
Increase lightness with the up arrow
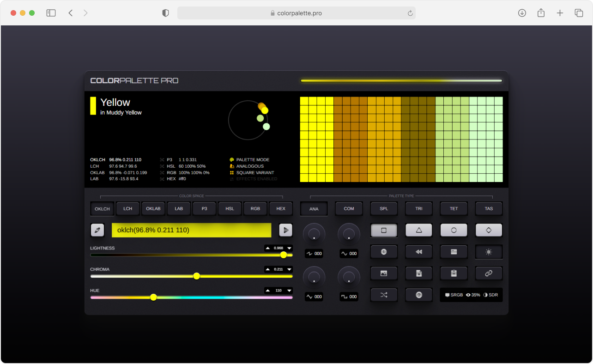click(x=268, y=248)
